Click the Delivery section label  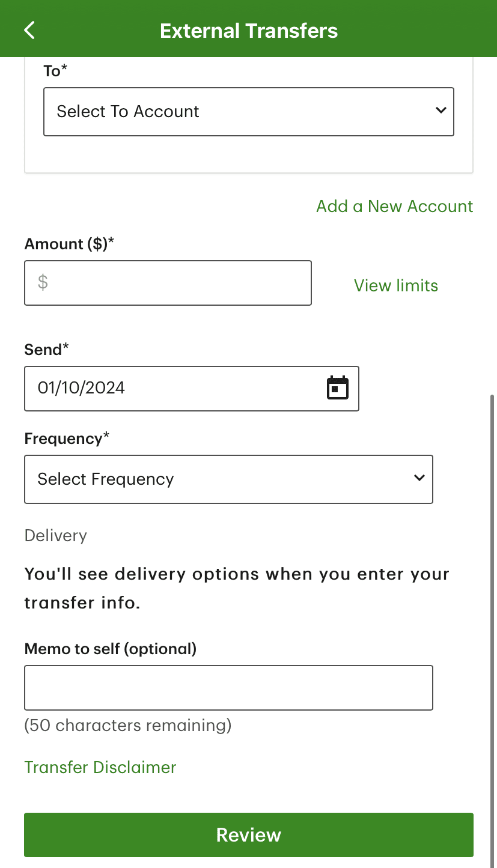tap(55, 535)
